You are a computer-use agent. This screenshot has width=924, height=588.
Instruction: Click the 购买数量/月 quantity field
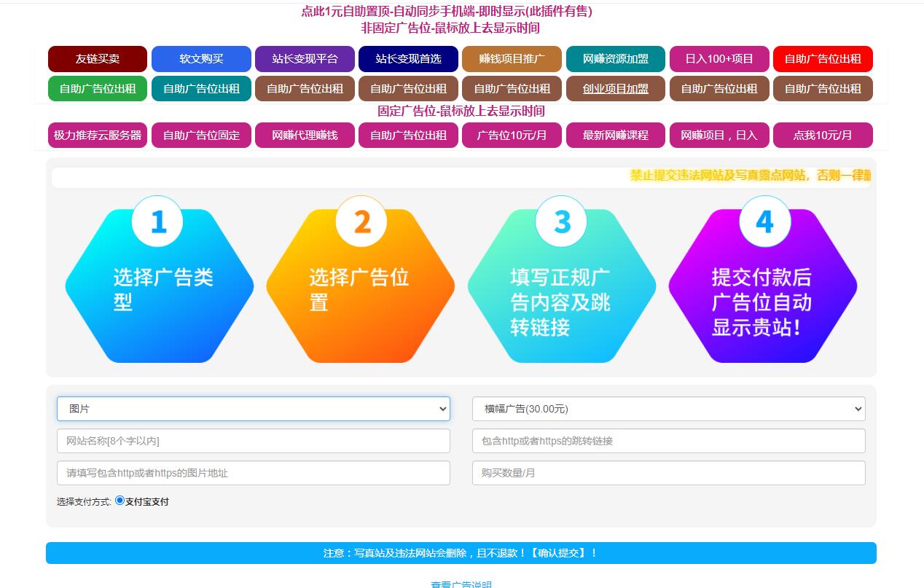pos(668,473)
